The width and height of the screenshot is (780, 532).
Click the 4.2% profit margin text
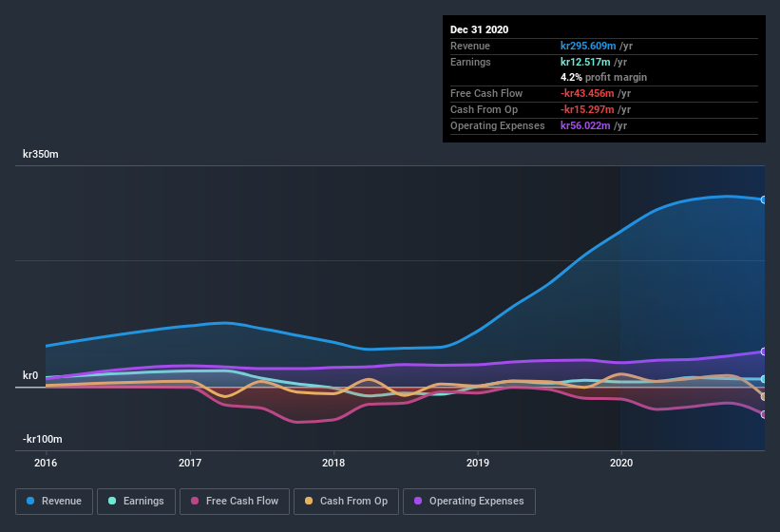point(603,77)
